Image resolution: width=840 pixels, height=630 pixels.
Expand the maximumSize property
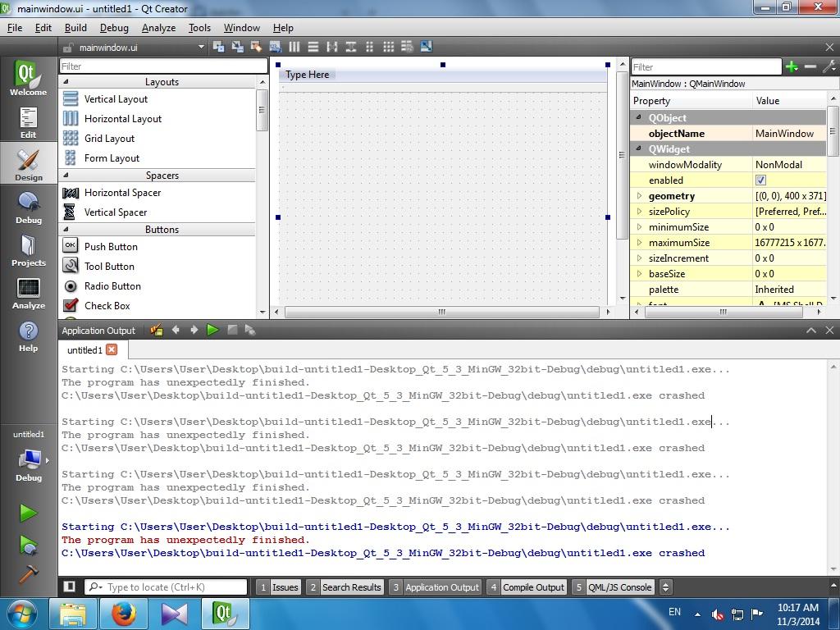point(638,242)
